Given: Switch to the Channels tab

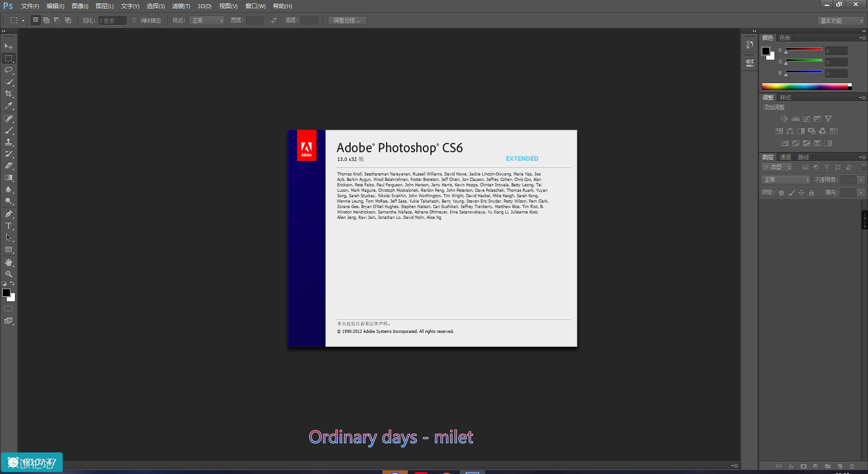Looking at the screenshot, I should 785,157.
